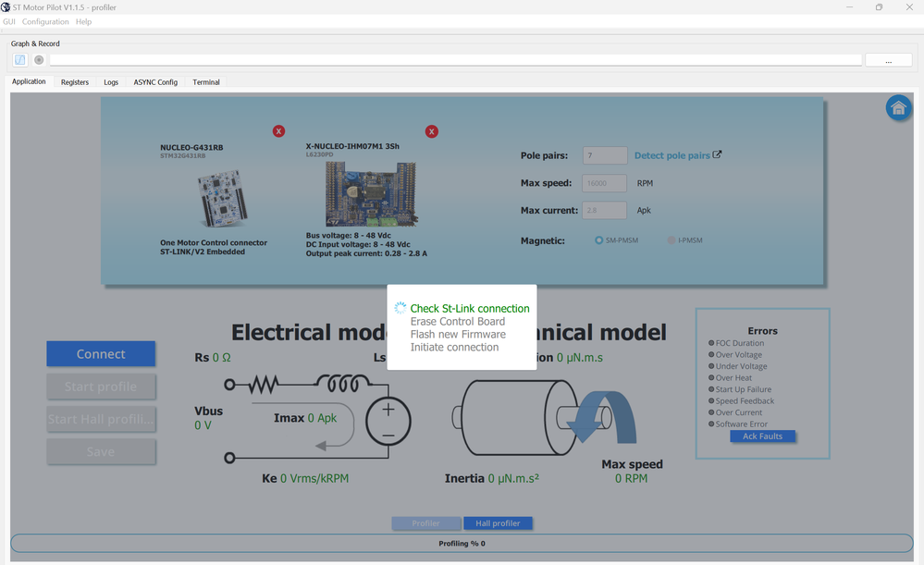The width and height of the screenshot is (924, 565).
Task: Open the Configuration menu
Action: (x=45, y=22)
